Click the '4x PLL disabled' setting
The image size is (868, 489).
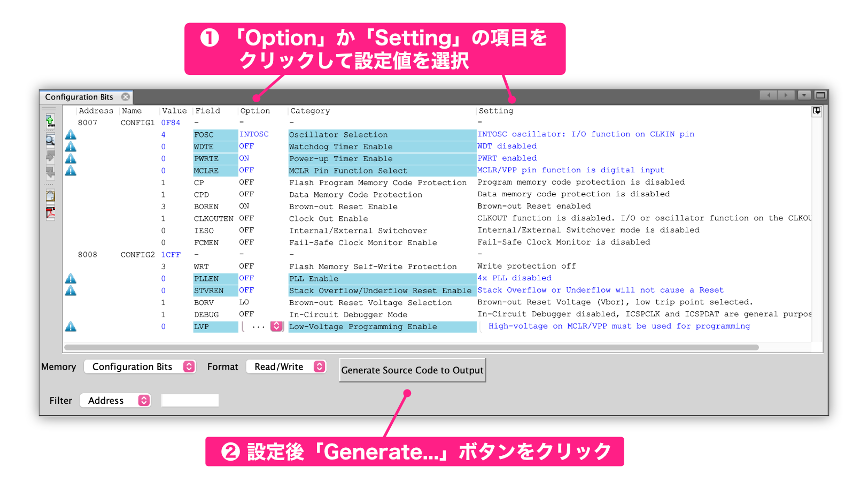pos(514,278)
